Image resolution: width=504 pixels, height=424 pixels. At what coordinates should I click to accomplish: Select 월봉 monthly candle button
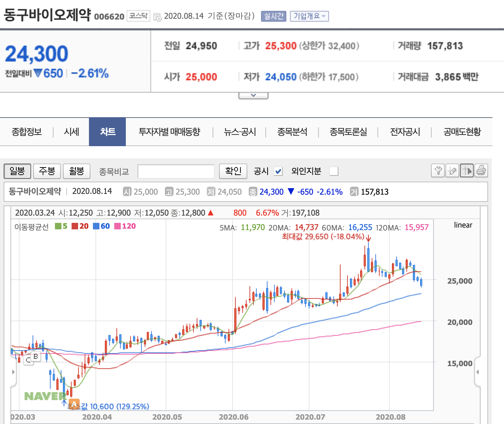pyautogui.click(x=76, y=171)
